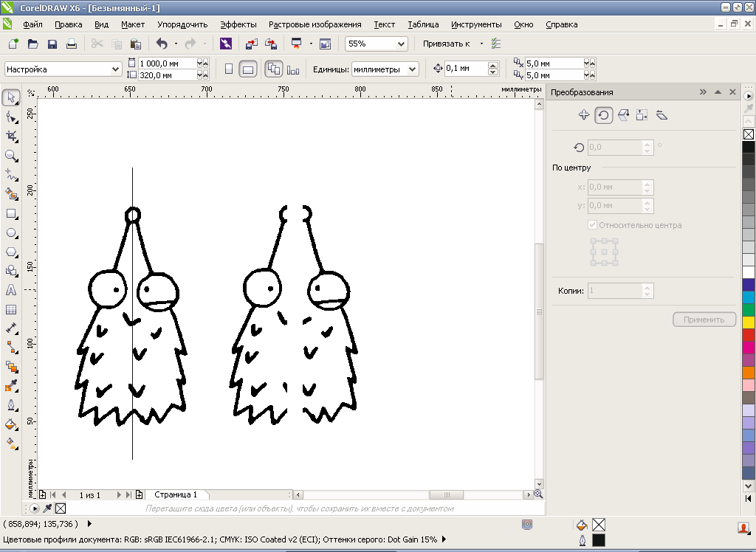Click the Export icon in the toolbar
The width and height of the screenshot is (756, 552).
tap(271, 44)
